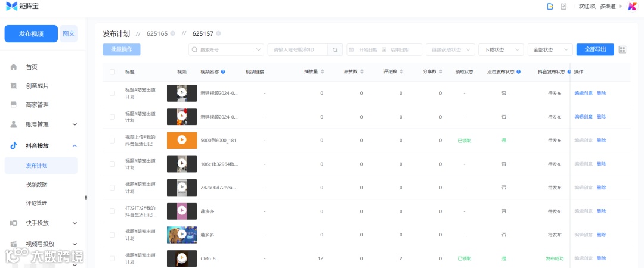
Task: Open the 全部状态 dropdown
Action: click(550, 49)
